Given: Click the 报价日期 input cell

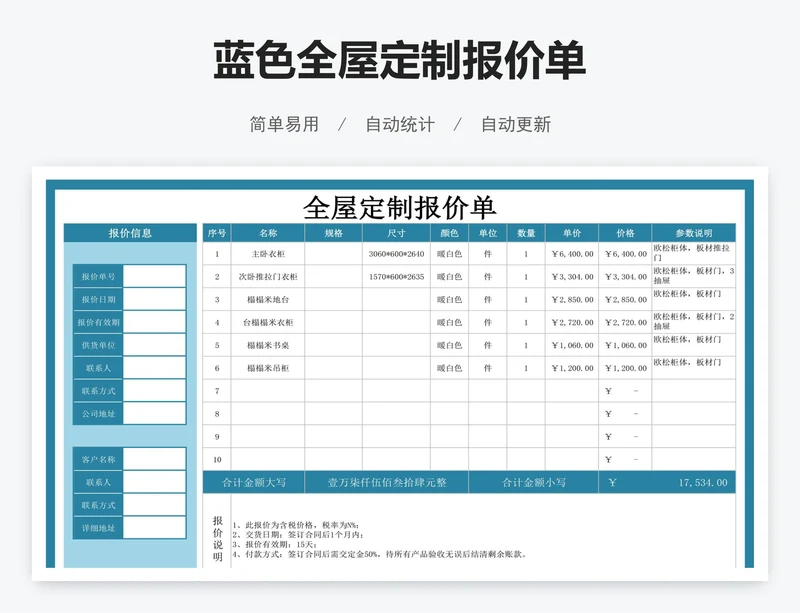Looking at the screenshot, I should pyautogui.click(x=154, y=299).
